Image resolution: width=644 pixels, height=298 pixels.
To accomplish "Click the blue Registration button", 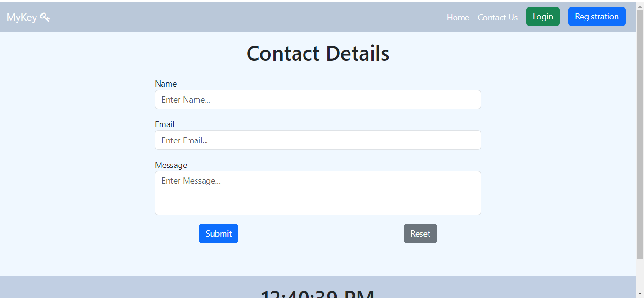I will (597, 16).
